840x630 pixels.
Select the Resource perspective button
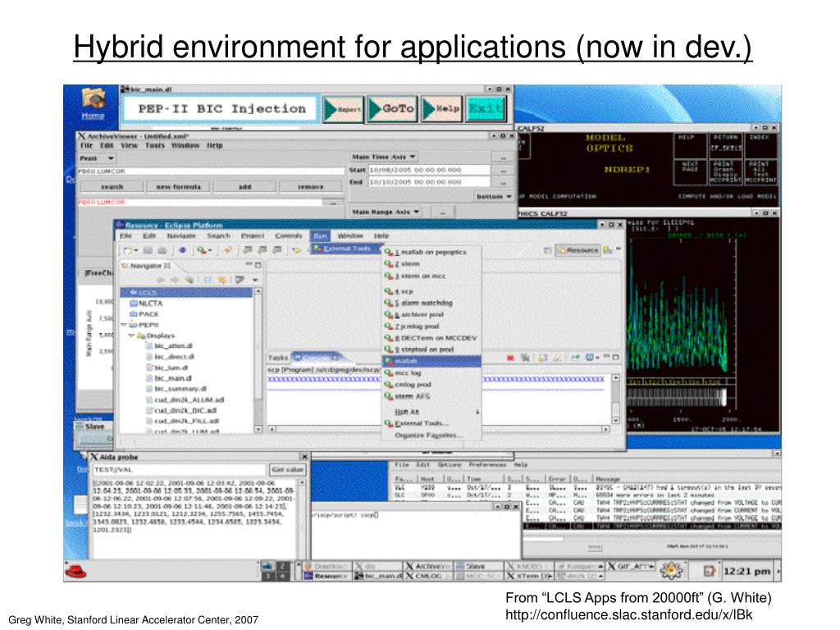[x=578, y=250]
